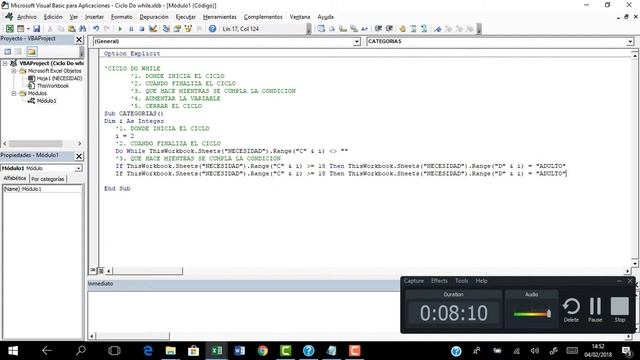Open Find with the binoculars icon
Screen dimensions: 640x360
pos(82,29)
